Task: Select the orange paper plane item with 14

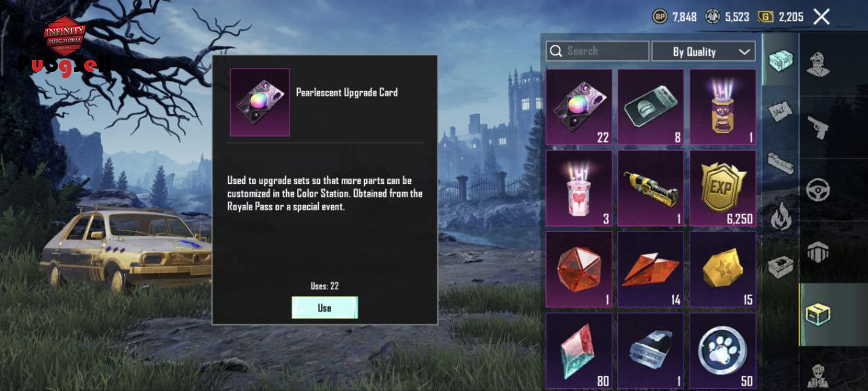Action: [651, 269]
